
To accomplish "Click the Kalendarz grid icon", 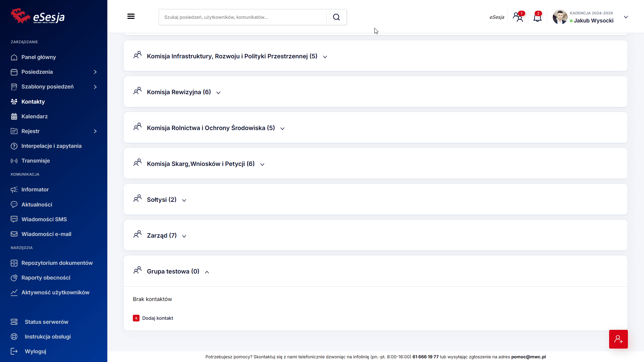I will (x=14, y=116).
